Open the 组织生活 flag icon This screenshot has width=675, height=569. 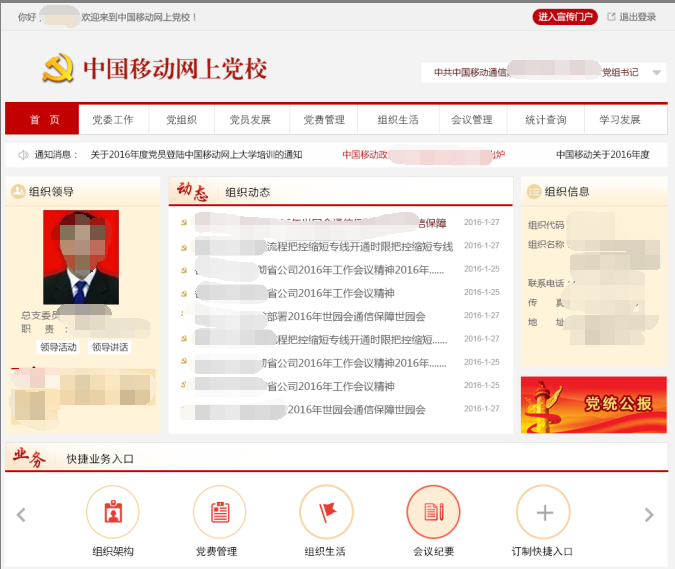(326, 512)
